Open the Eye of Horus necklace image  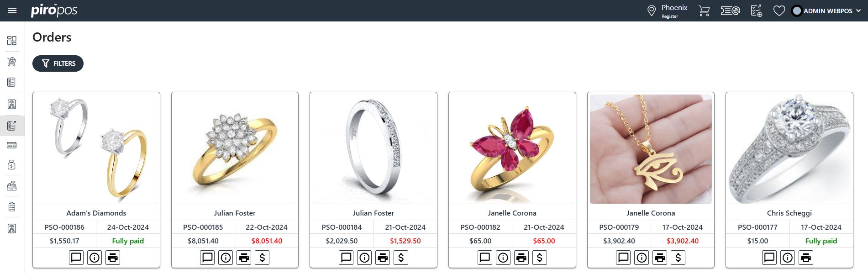651,149
